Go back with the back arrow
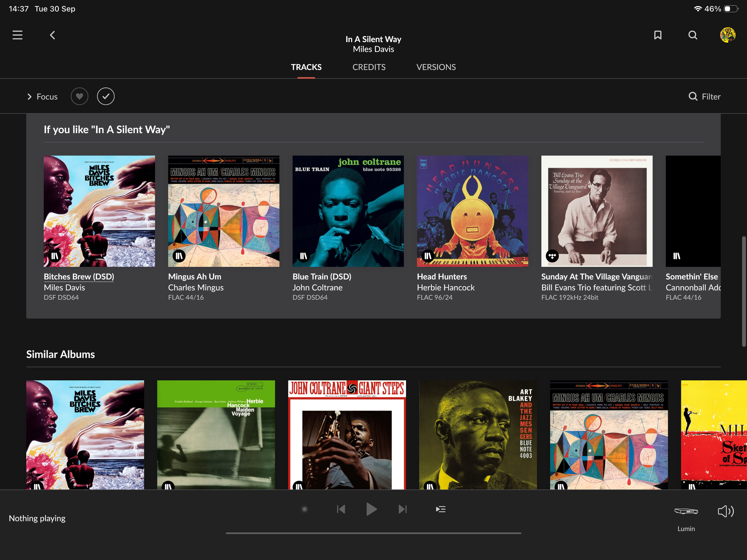Viewport: 747px width, 560px height. 52,35
